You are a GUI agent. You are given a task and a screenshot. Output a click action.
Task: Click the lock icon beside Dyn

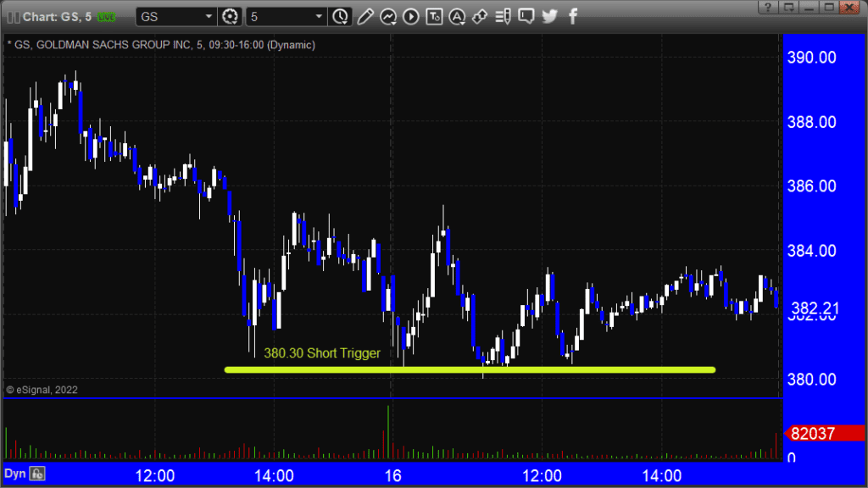click(x=37, y=474)
